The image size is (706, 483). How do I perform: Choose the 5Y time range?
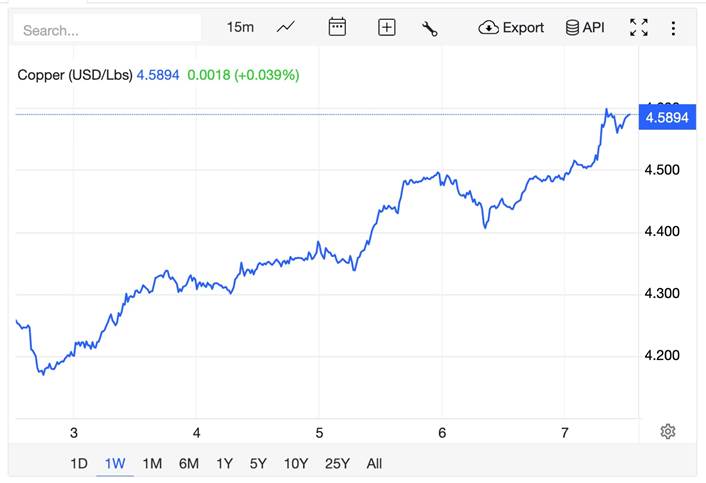tap(258, 463)
